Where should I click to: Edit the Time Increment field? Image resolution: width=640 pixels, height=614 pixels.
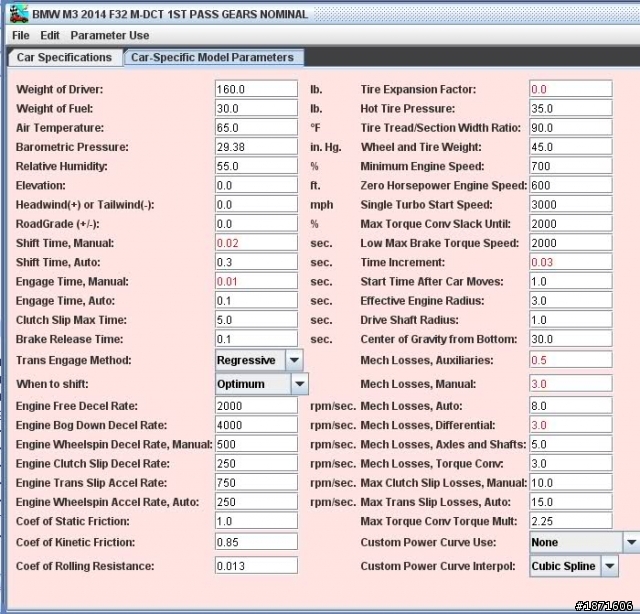571,262
